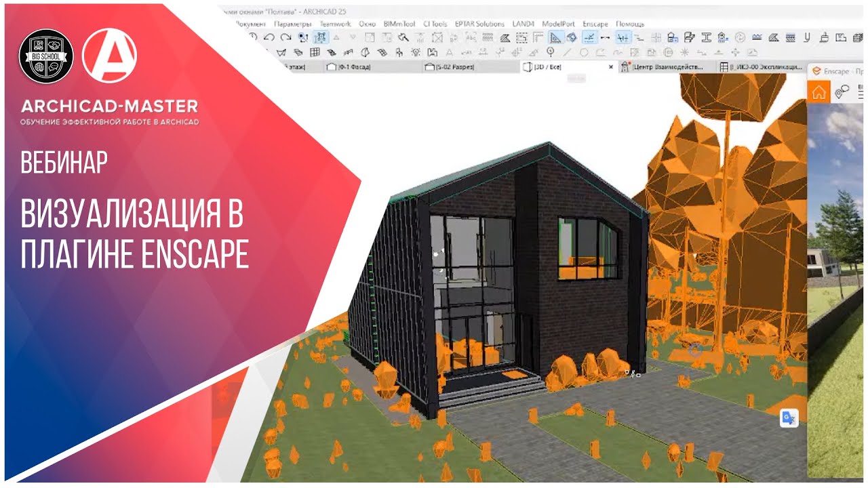
Task: Open the ModelPort menu
Action: 559,24
